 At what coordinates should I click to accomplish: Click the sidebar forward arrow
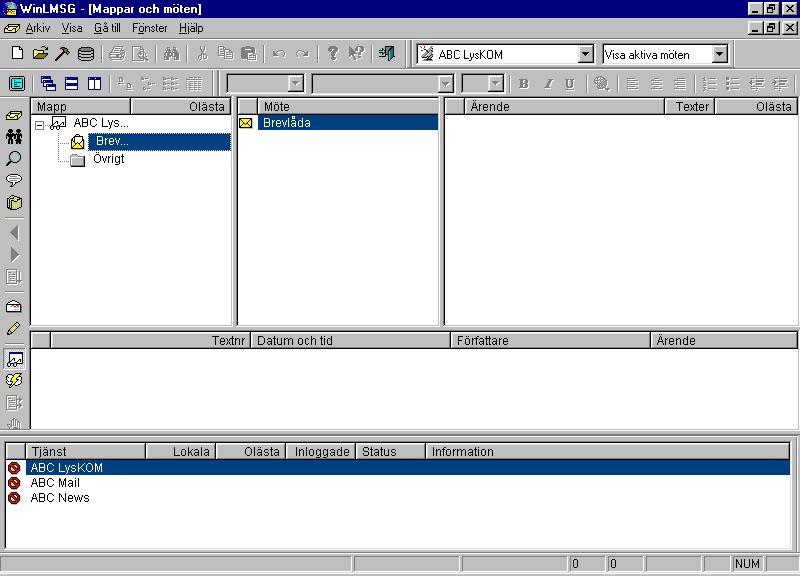(14, 255)
